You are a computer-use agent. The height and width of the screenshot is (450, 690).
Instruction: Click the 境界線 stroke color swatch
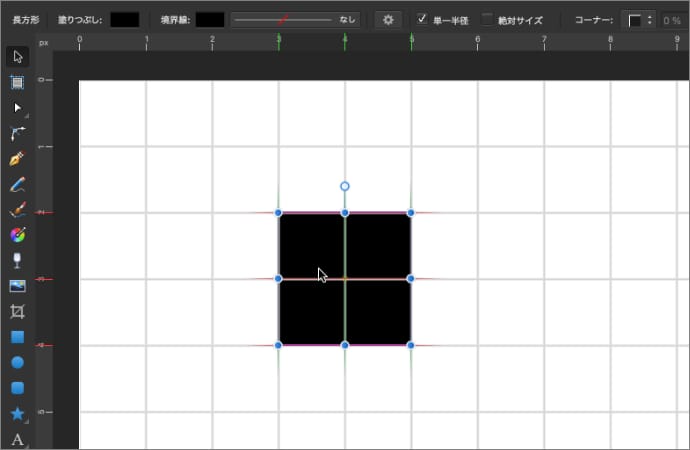(210, 19)
